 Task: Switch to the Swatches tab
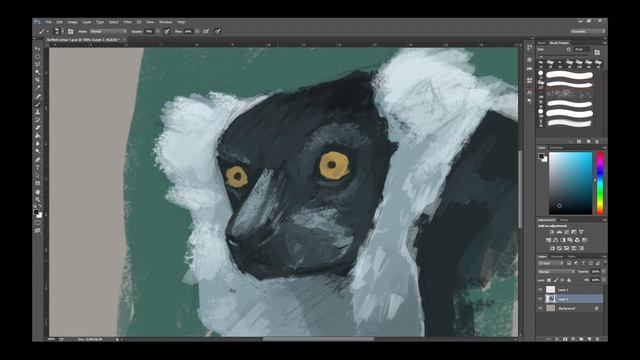[556, 148]
